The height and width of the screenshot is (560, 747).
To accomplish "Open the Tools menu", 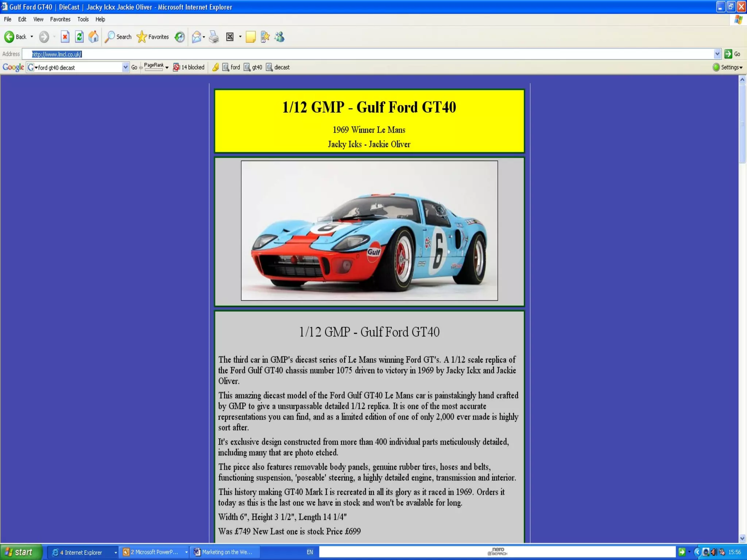I will (x=83, y=19).
